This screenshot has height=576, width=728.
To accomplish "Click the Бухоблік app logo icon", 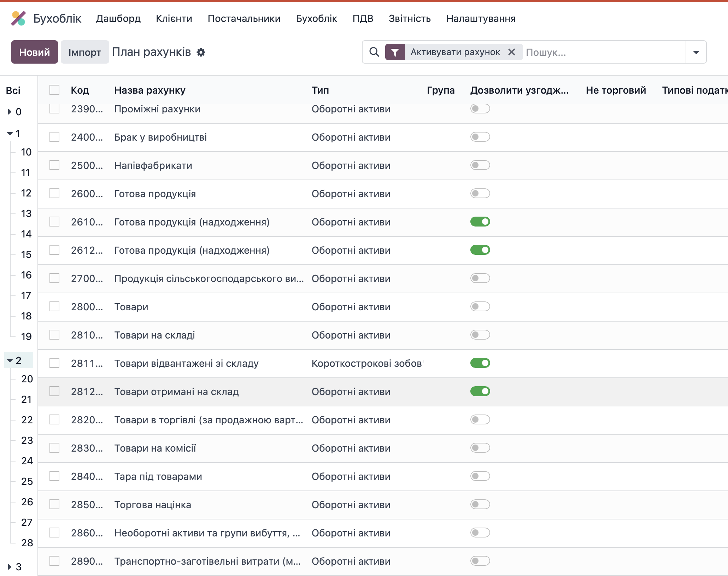I will [x=18, y=18].
